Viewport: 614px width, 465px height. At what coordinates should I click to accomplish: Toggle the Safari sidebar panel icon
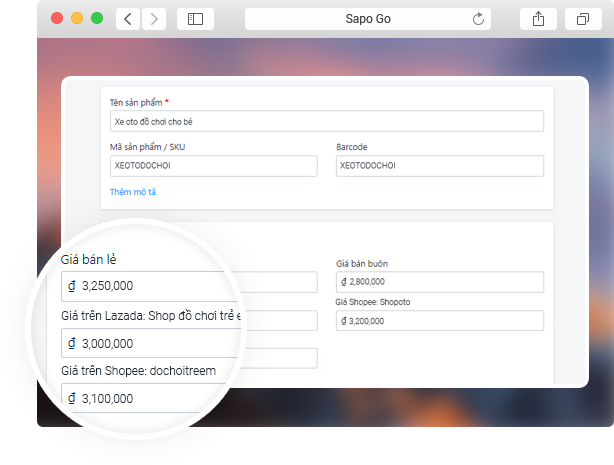point(195,18)
